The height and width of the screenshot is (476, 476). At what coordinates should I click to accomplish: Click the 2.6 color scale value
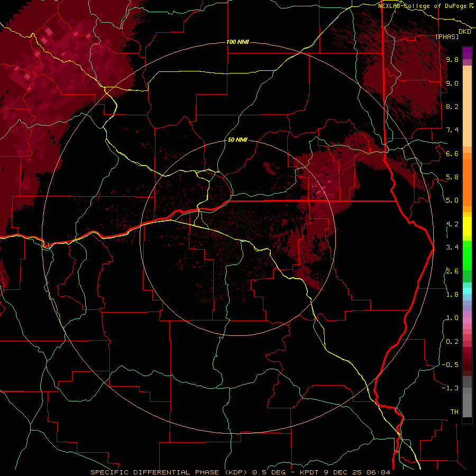(x=452, y=271)
